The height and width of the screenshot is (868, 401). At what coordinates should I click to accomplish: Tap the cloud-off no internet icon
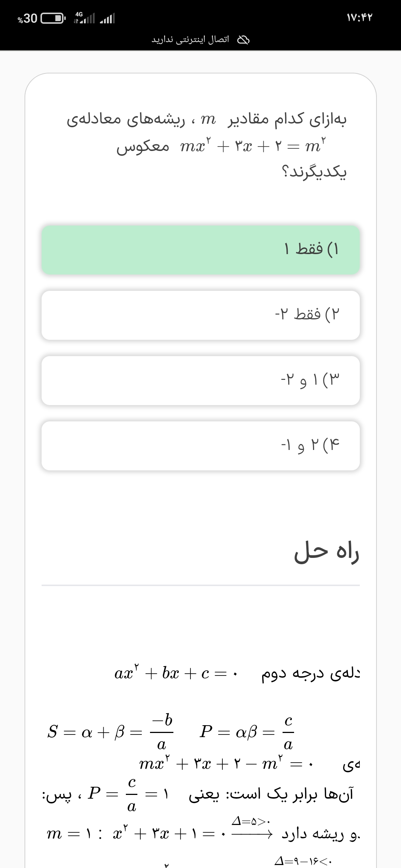243,40
